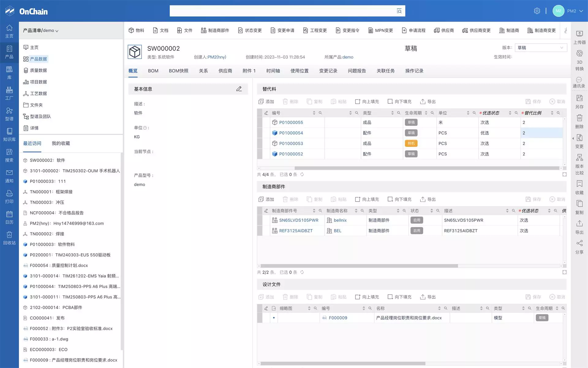Image resolution: width=588 pixels, height=368 pixels.
Task: Expand the 替代料 table to fullscreen
Action: [x=564, y=174]
